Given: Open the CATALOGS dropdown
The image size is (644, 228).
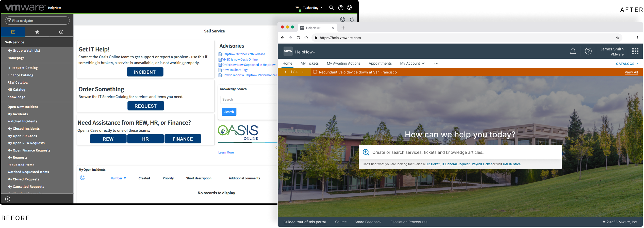Looking at the screenshot, I should tap(627, 64).
